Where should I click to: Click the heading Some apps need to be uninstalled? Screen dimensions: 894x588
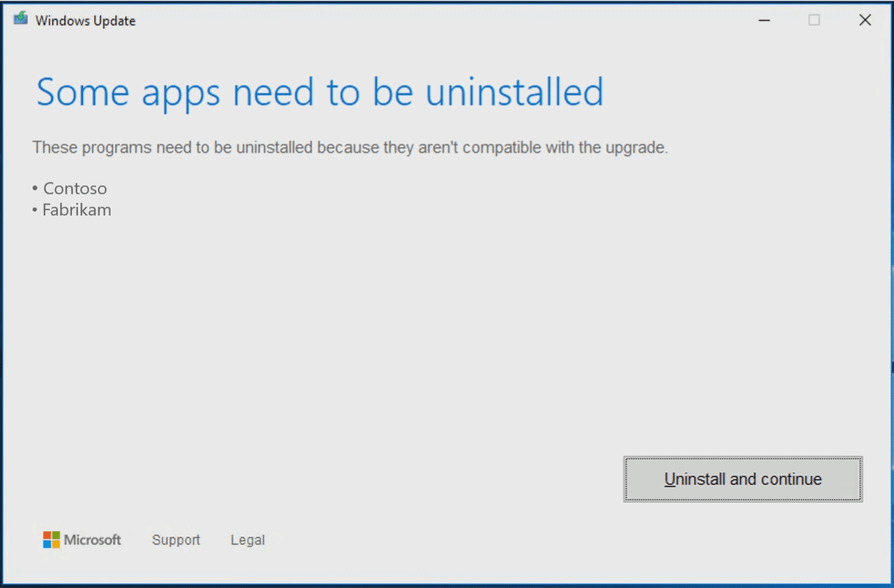click(320, 92)
